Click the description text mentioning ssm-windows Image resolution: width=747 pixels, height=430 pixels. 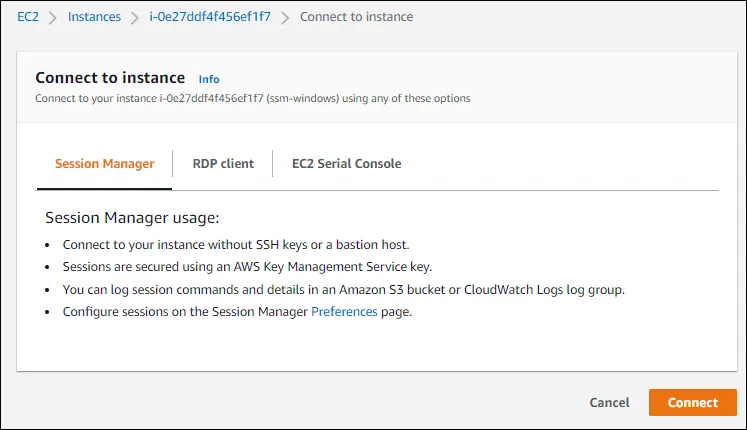point(252,98)
